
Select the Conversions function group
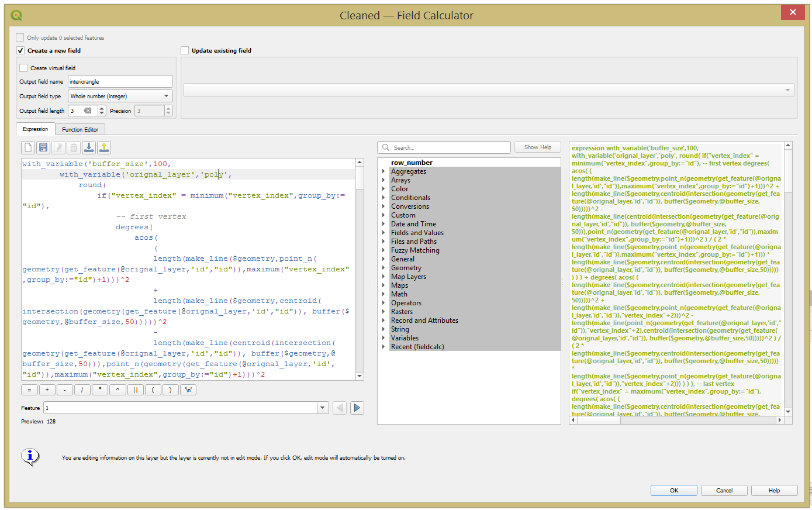[x=410, y=206]
